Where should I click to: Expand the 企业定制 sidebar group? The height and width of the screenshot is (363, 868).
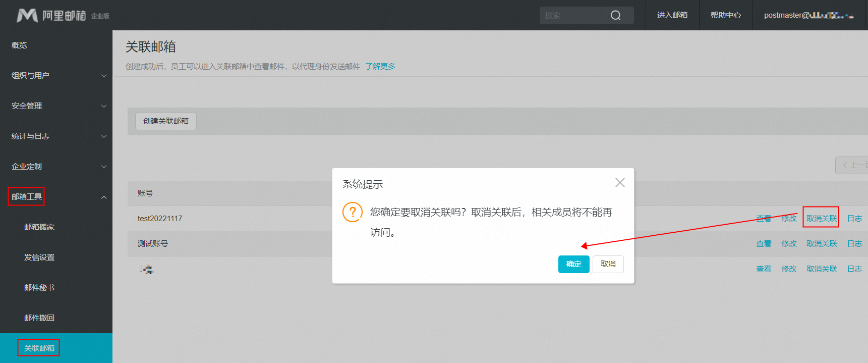(x=56, y=167)
